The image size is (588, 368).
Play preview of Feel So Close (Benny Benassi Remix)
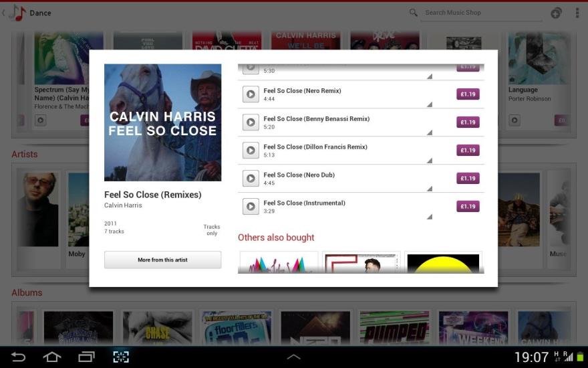[x=251, y=122]
